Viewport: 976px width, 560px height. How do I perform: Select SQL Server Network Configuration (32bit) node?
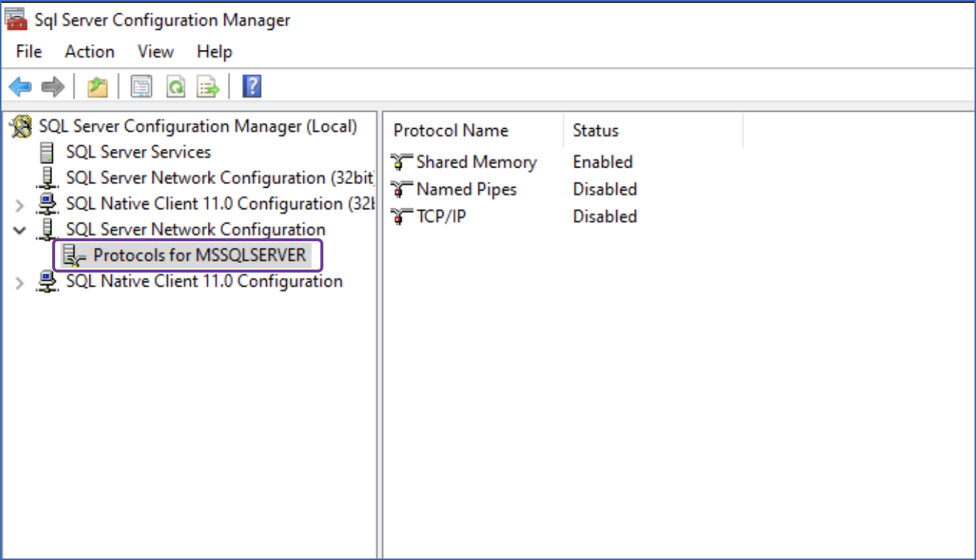click(x=221, y=178)
